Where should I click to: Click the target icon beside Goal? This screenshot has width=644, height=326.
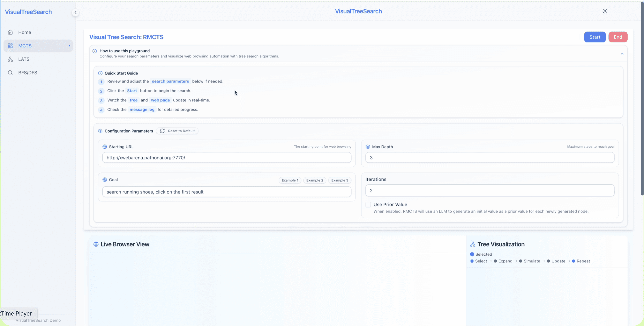pyautogui.click(x=105, y=179)
